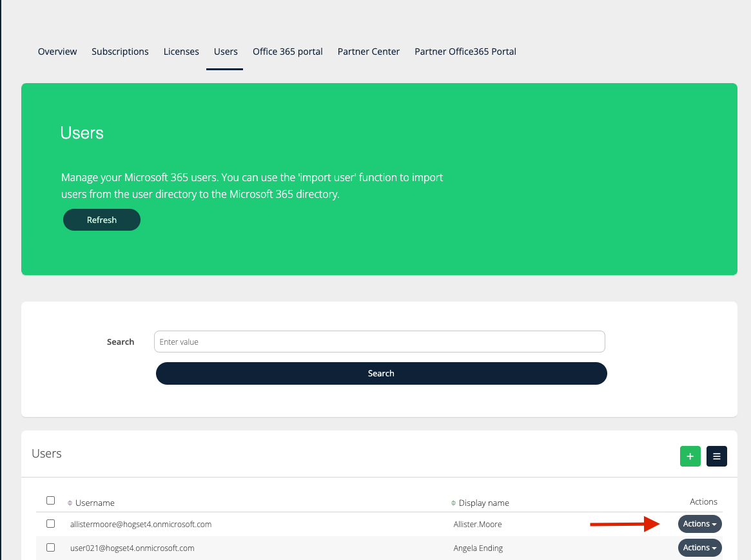
Task: Toggle the select all users checkbox
Action: [x=51, y=501]
